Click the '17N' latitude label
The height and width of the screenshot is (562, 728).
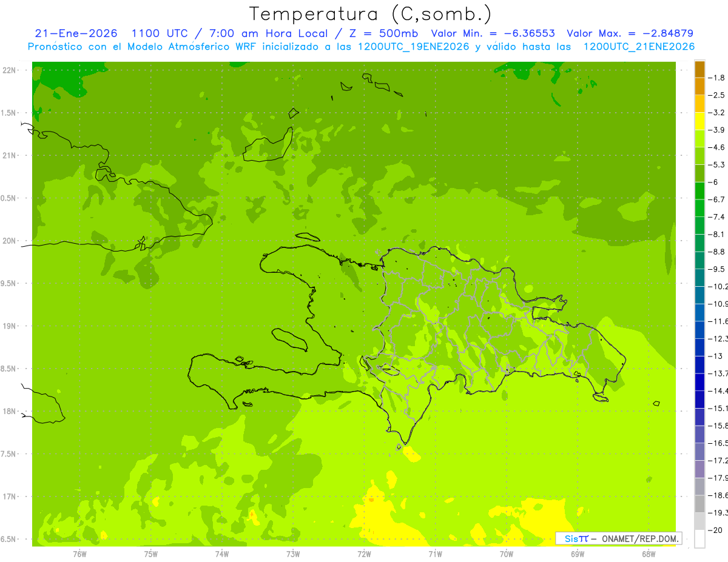click(x=10, y=497)
